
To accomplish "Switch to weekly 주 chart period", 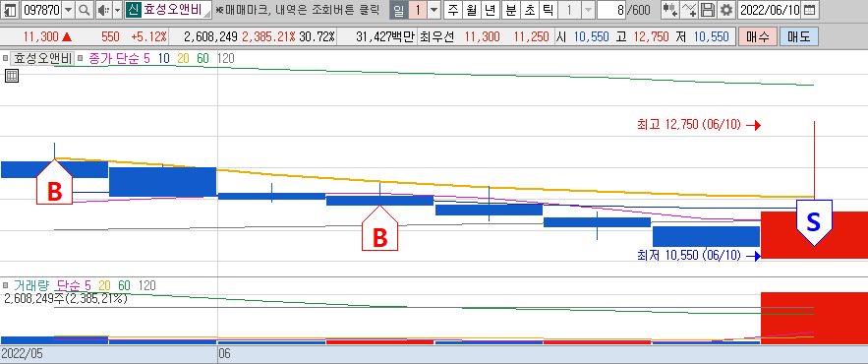I will (453, 10).
